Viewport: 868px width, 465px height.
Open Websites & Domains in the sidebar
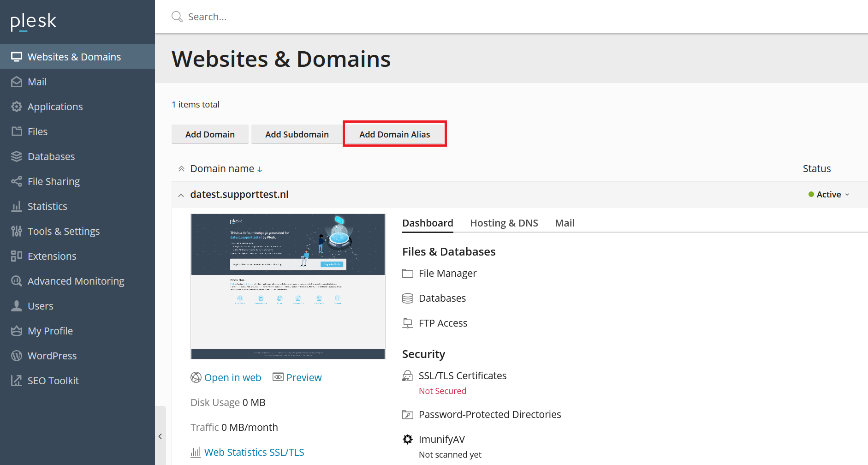(77, 57)
